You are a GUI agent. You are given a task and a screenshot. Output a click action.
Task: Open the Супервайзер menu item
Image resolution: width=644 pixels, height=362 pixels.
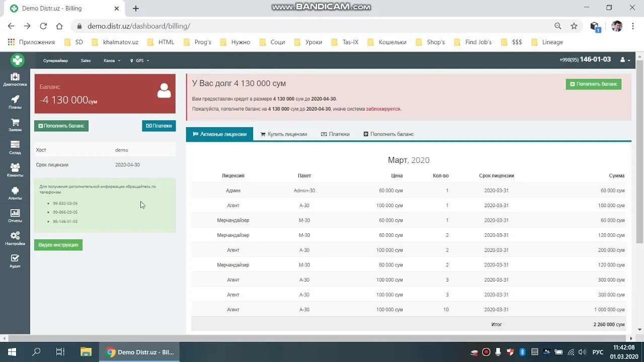(55, 61)
